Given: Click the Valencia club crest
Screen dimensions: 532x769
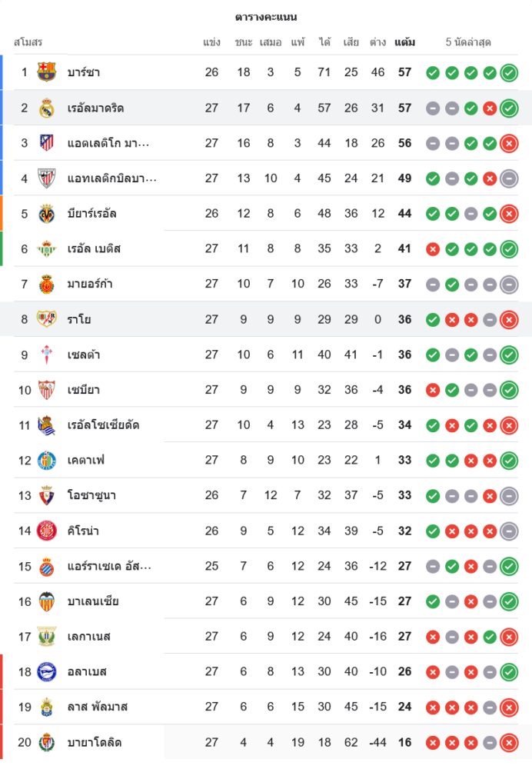Looking at the screenshot, I should coord(47,601).
